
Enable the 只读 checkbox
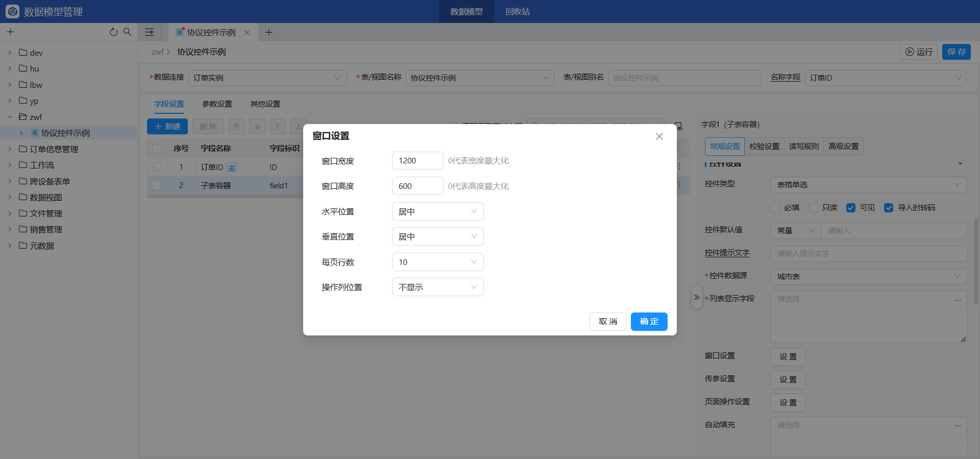click(813, 208)
